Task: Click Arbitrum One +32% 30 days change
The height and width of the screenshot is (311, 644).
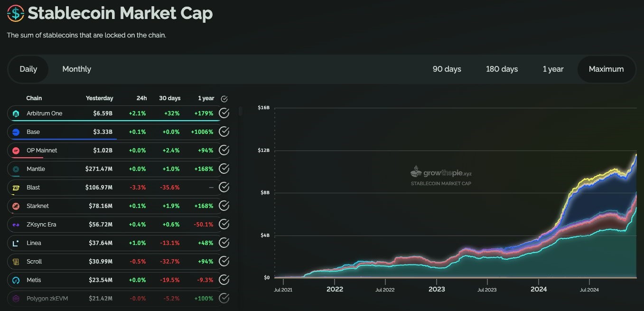Action: pyautogui.click(x=172, y=113)
